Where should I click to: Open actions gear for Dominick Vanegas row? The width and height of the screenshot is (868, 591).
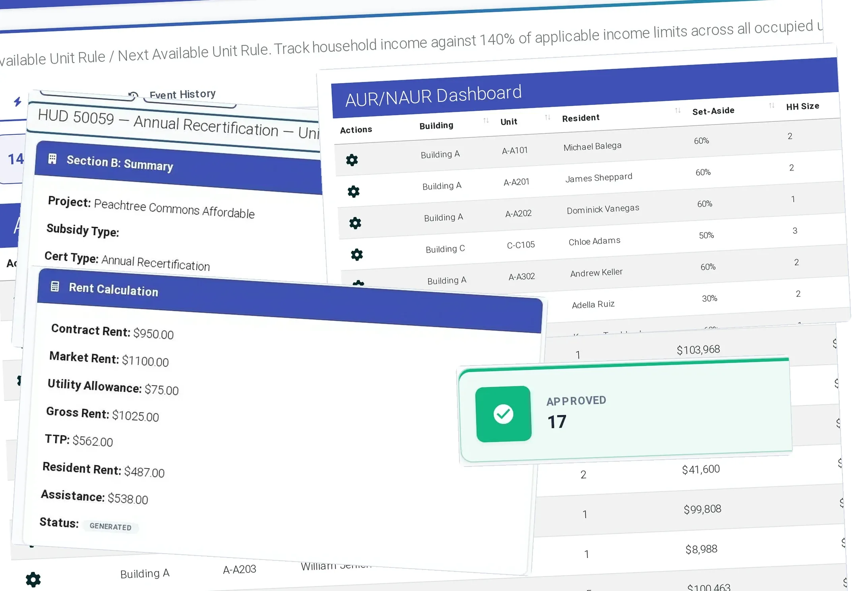pyautogui.click(x=355, y=223)
